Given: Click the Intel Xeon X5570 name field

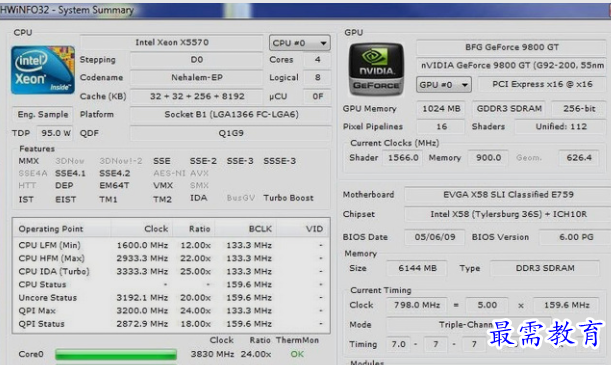Looking at the screenshot, I should coord(172,42).
